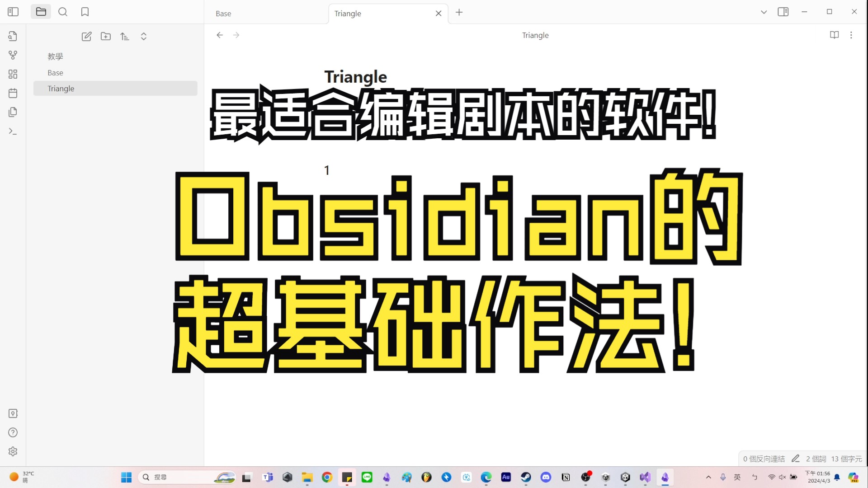Navigate forward in note history
Image resolution: width=868 pixels, height=488 pixels.
[x=236, y=35]
